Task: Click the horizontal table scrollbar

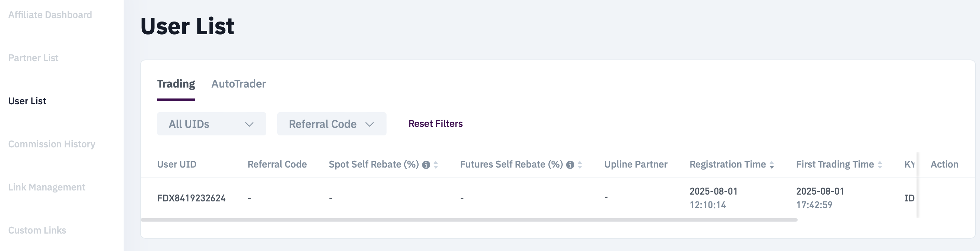Action: pos(469,220)
